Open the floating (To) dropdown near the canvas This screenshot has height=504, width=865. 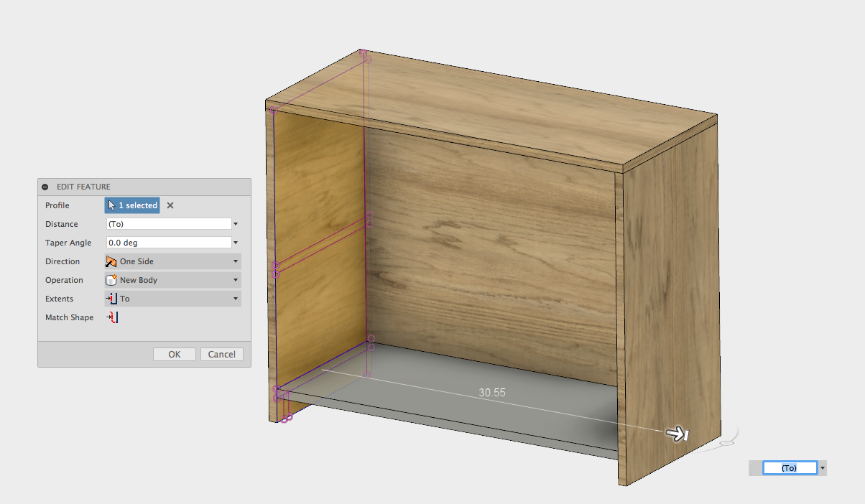click(x=823, y=467)
